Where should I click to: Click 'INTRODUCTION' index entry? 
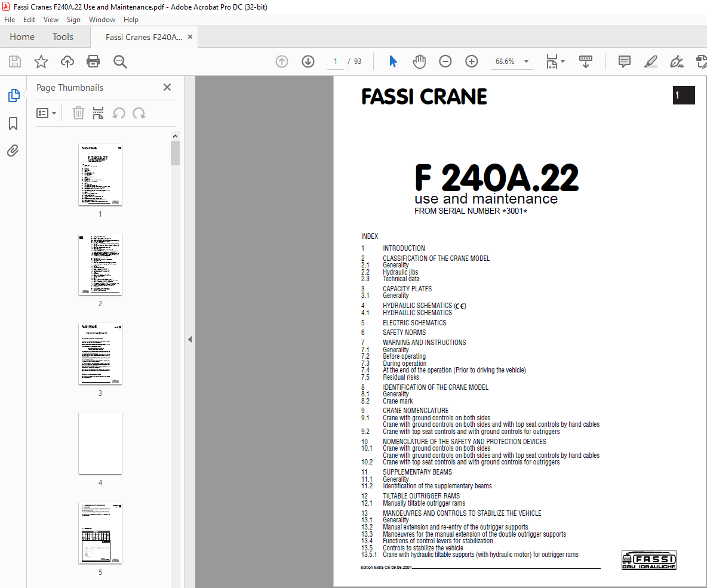pyautogui.click(x=404, y=248)
